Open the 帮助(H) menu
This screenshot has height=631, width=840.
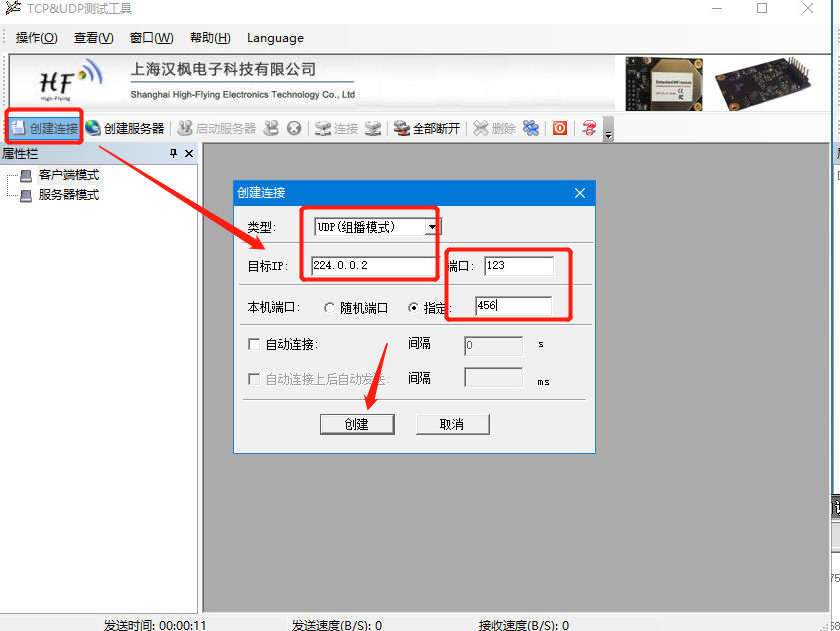(x=210, y=38)
